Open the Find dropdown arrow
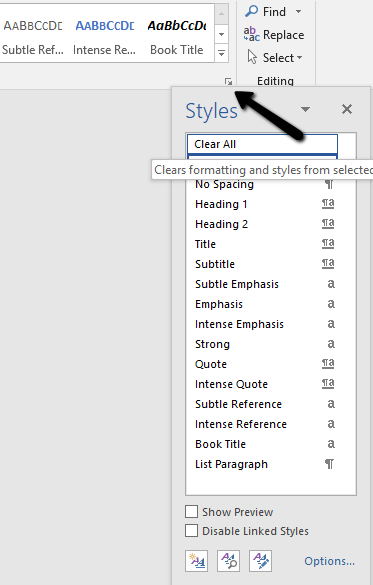Image resolution: width=373 pixels, height=585 pixels. pos(298,12)
